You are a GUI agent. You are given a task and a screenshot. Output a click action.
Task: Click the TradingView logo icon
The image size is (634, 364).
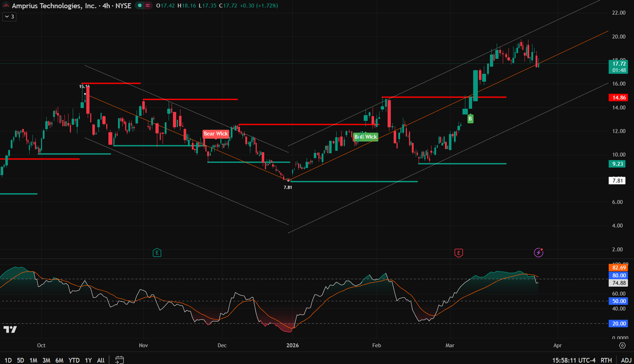pos(10,330)
